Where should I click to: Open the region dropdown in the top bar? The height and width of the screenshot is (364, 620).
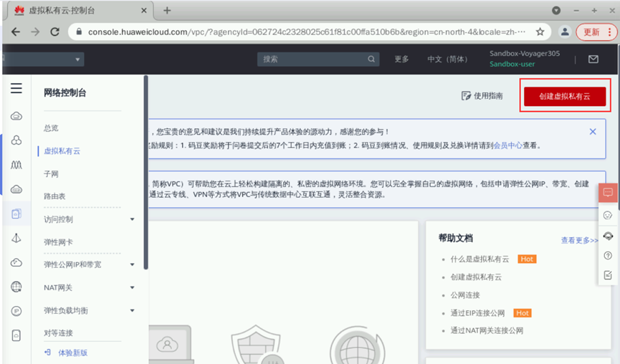pos(44,59)
